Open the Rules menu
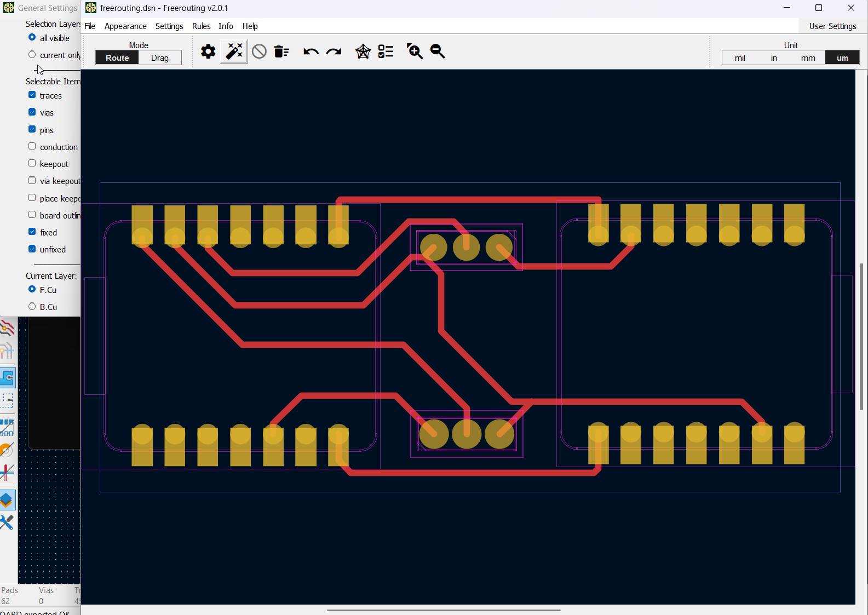 coord(201,26)
